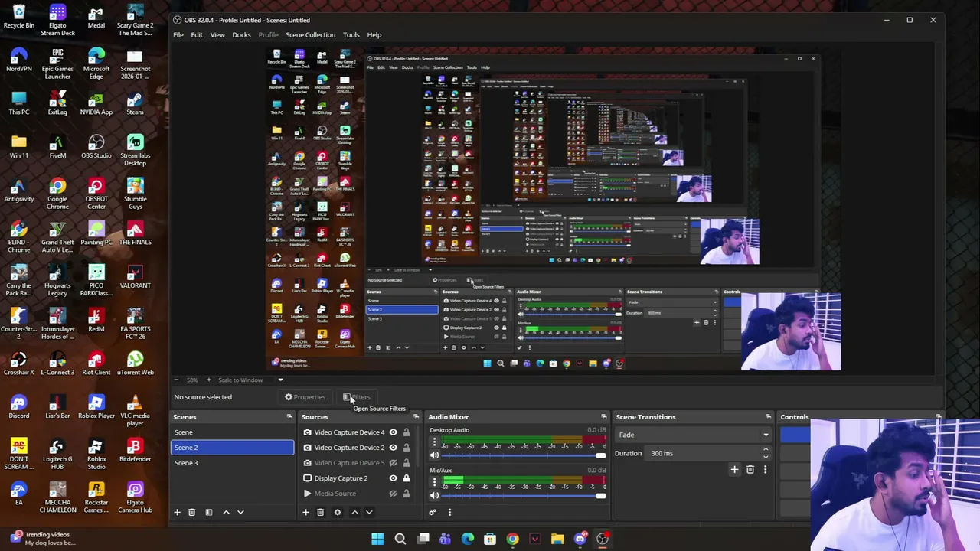Open the Tools menu
Screen dimensions: 980x551
(351, 34)
